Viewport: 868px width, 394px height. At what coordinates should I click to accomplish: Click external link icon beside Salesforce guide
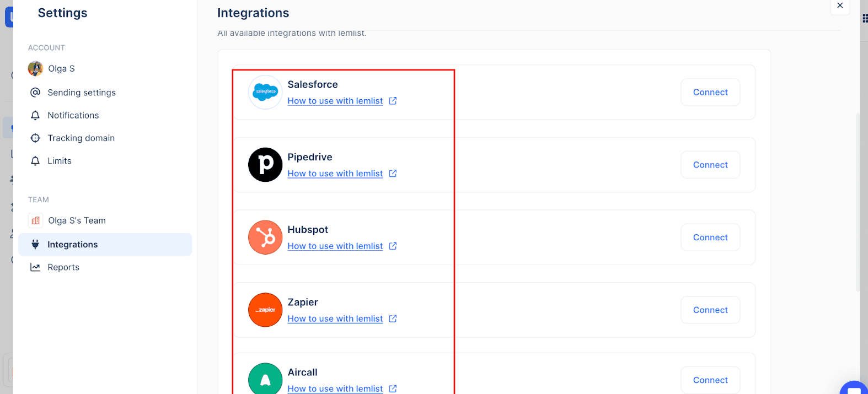tap(393, 101)
